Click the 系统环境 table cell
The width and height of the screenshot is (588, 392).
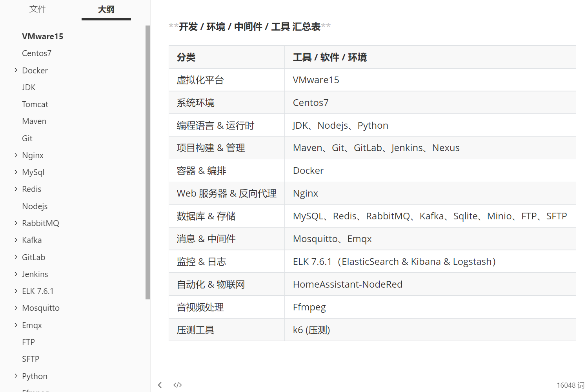(x=227, y=103)
